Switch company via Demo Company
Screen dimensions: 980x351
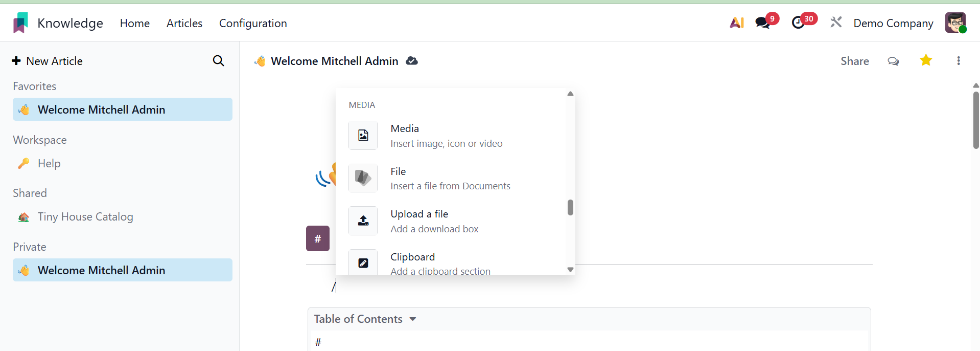893,23
